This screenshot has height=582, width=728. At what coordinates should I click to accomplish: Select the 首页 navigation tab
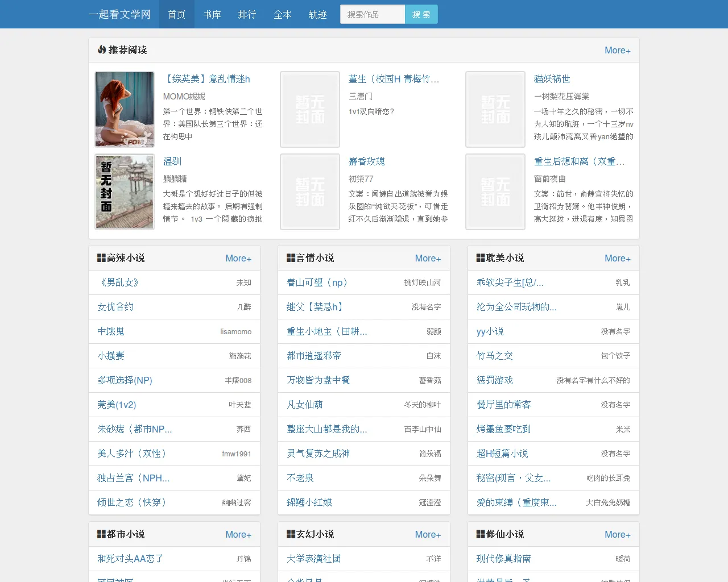(x=176, y=15)
